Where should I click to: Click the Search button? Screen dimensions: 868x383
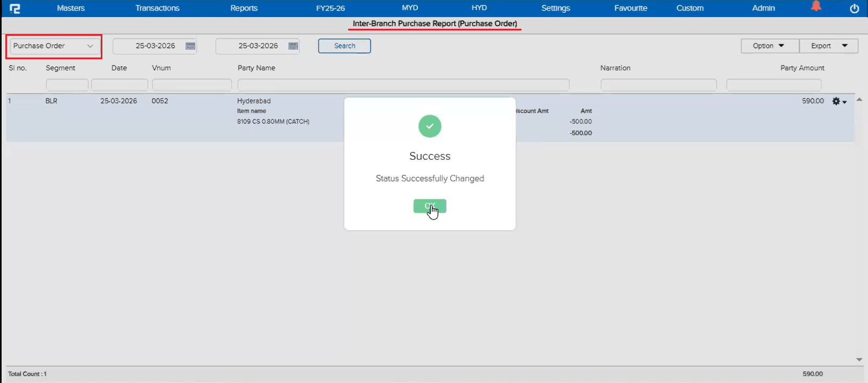(344, 46)
